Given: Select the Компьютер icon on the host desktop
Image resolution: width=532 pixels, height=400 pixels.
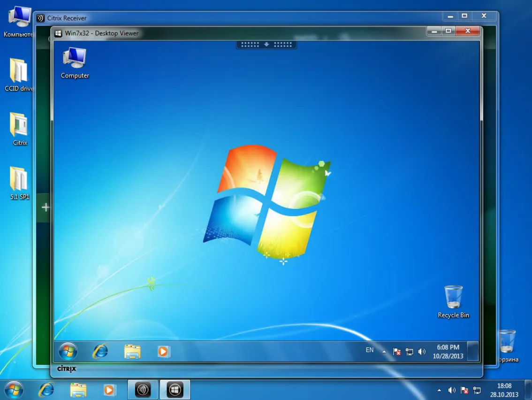Looking at the screenshot, I should (18, 22).
